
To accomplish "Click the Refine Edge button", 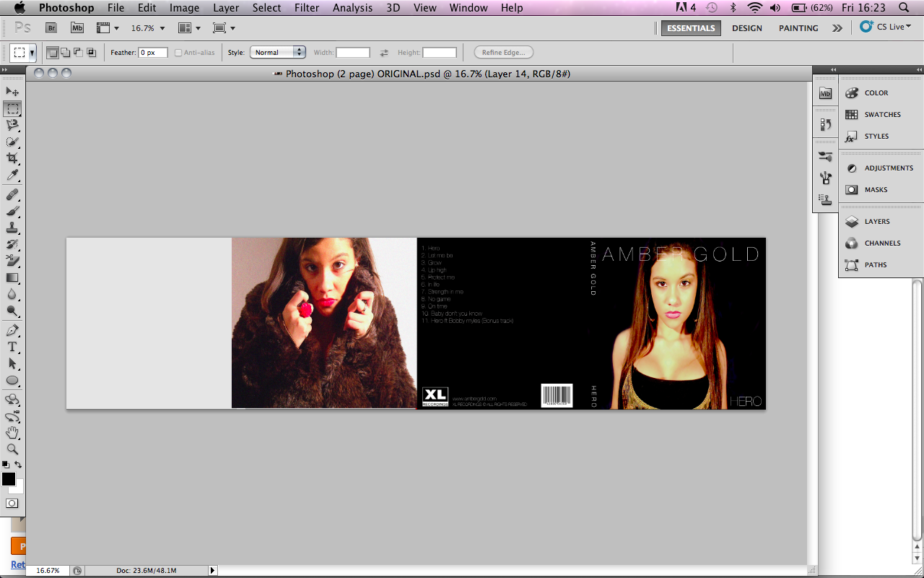I will point(504,52).
